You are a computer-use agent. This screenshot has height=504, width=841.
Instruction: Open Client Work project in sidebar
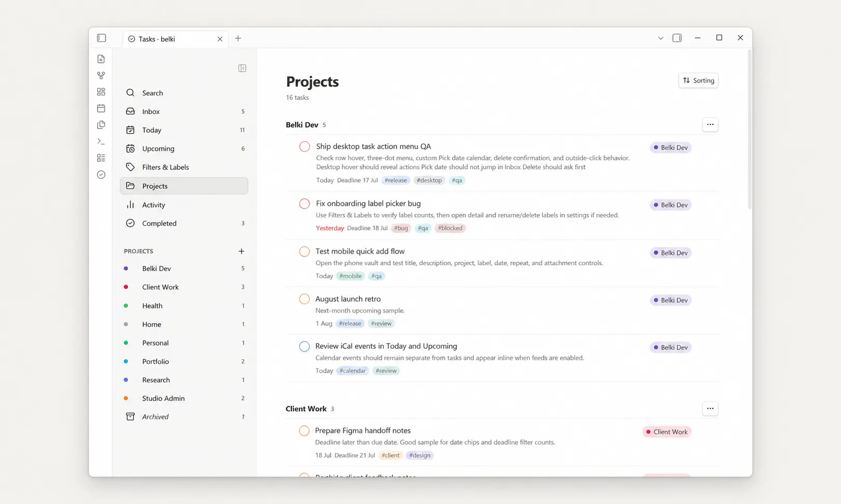tap(184, 287)
